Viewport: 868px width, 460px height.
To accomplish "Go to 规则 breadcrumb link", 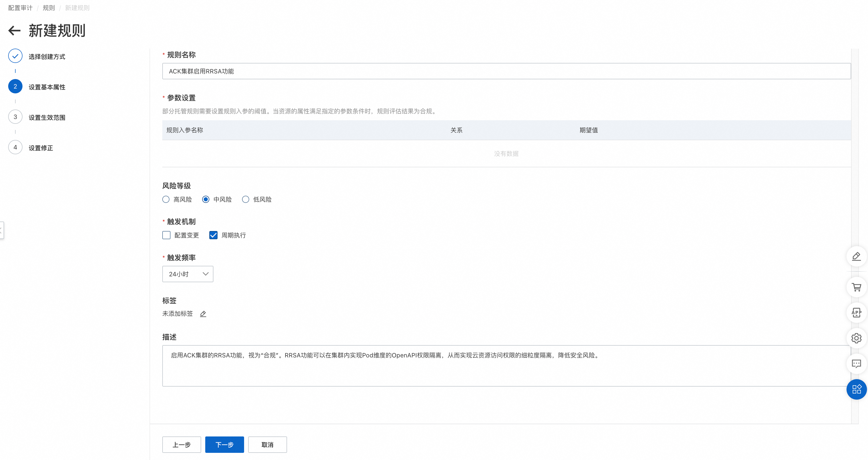I will coord(49,8).
